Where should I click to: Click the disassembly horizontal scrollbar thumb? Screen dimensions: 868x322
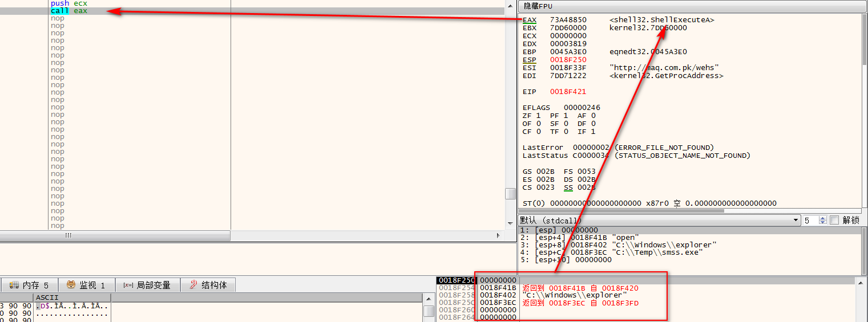point(115,235)
